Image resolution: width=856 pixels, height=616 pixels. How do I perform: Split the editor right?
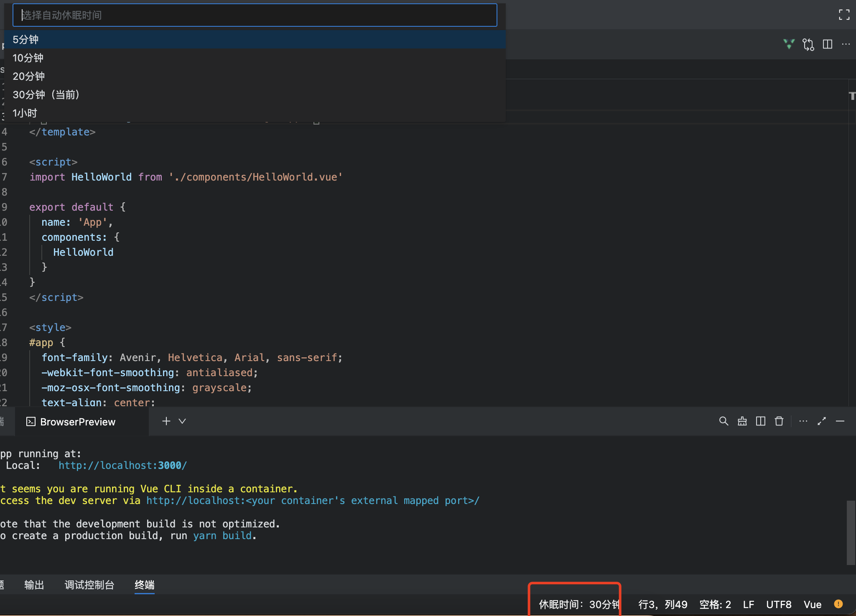827,44
